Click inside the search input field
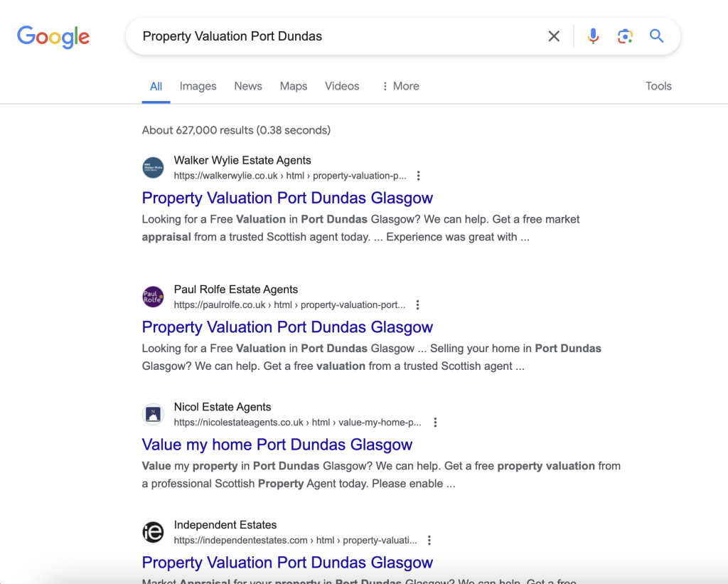Screen dimensions: 728x584 320,36
